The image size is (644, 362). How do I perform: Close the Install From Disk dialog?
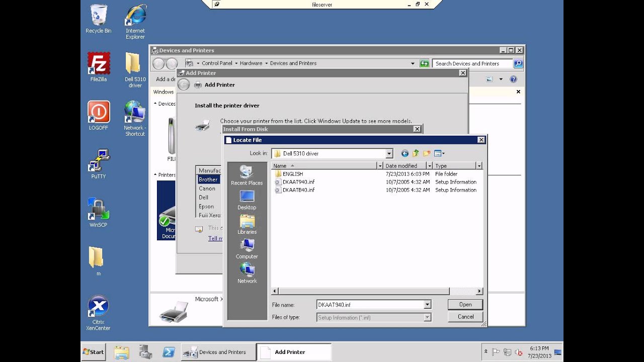[x=417, y=129]
